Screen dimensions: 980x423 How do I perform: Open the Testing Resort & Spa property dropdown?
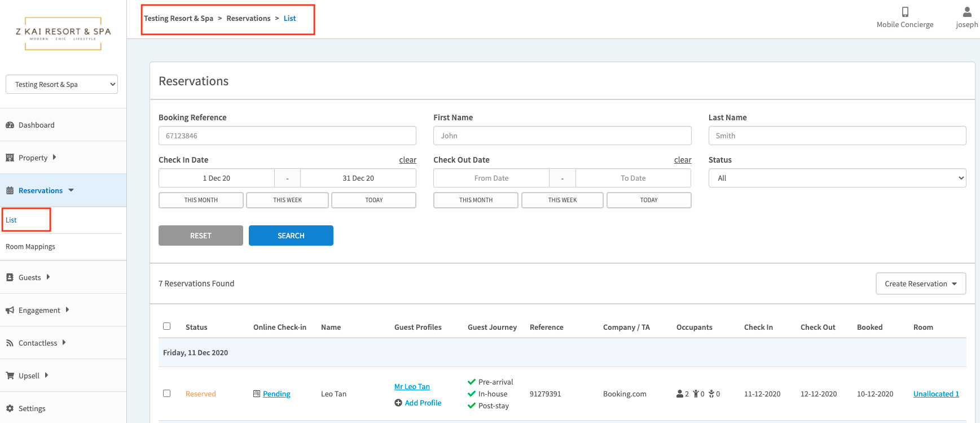point(62,84)
